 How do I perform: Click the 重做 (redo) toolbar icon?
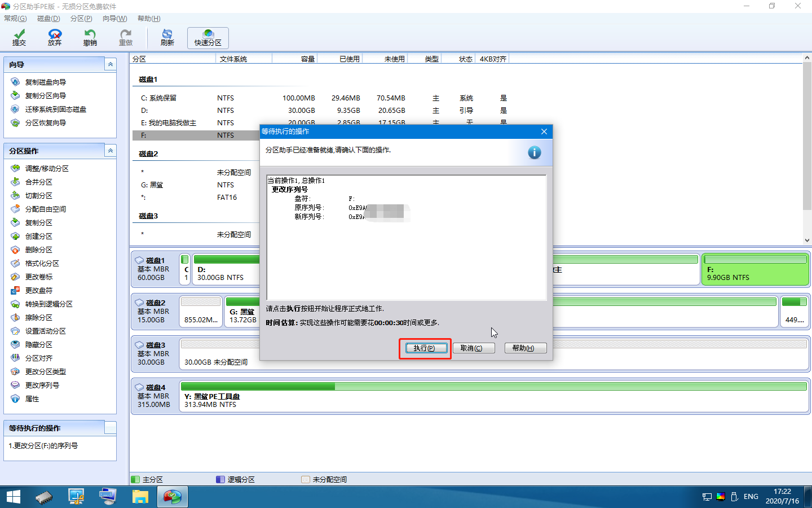[126, 38]
